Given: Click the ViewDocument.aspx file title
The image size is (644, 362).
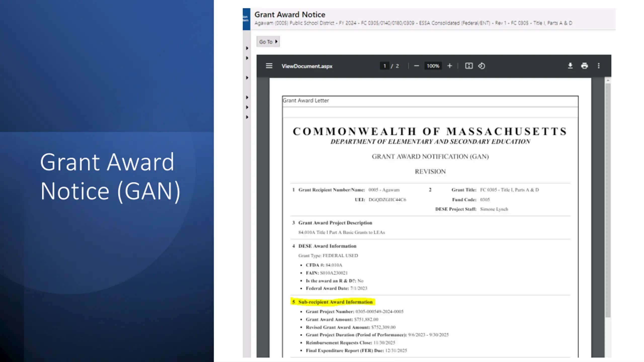Looking at the screenshot, I should [x=307, y=66].
